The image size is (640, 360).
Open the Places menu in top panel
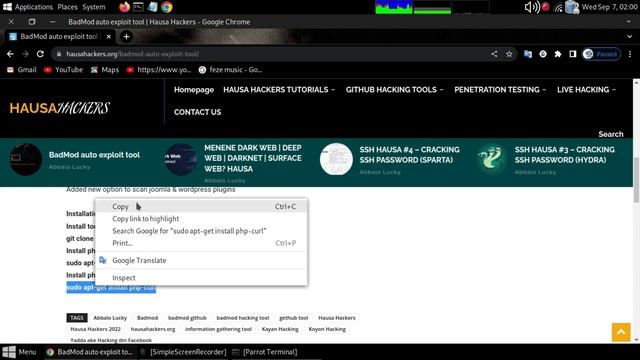coord(67,7)
